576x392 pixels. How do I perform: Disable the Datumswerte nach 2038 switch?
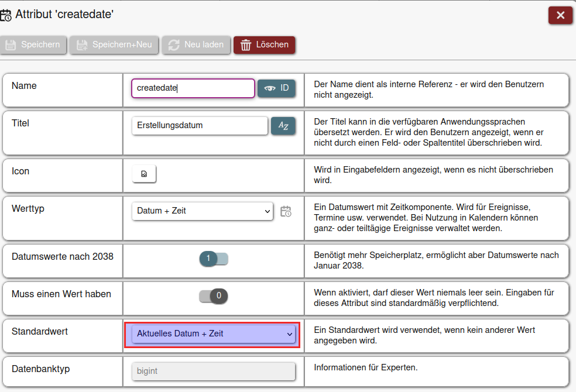pos(214,258)
